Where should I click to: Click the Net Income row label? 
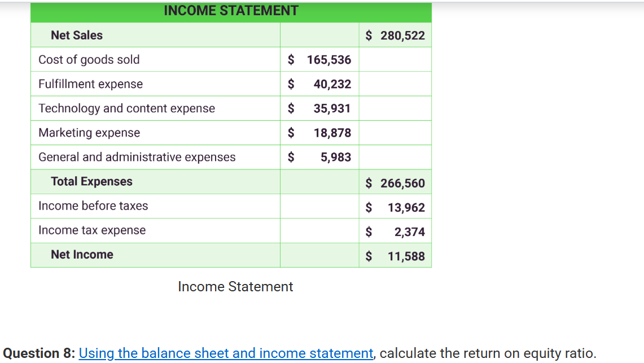(x=82, y=255)
